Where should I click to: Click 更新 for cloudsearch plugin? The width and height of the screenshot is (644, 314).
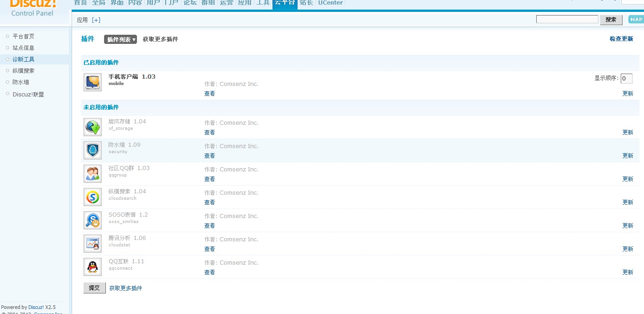(x=628, y=202)
